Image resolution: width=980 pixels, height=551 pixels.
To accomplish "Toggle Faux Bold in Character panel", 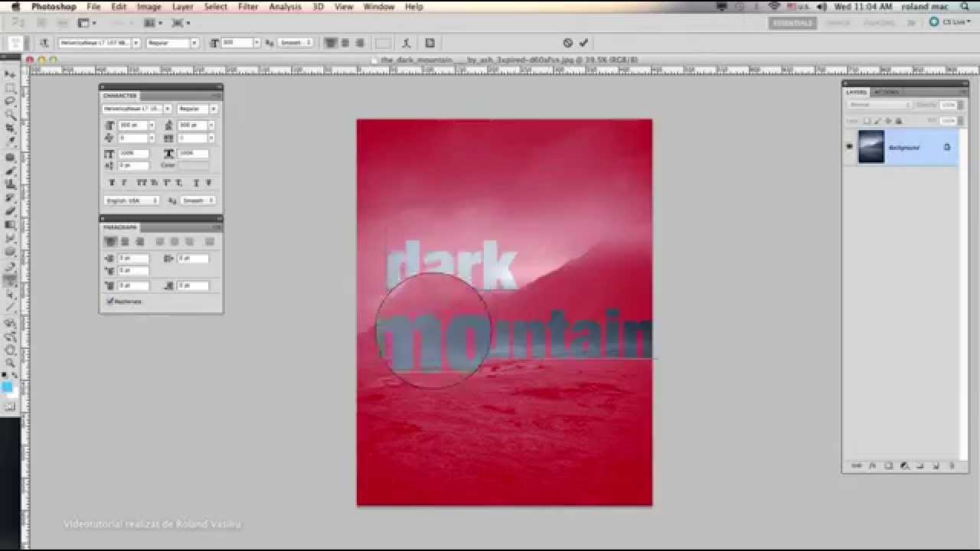I will tap(113, 183).
